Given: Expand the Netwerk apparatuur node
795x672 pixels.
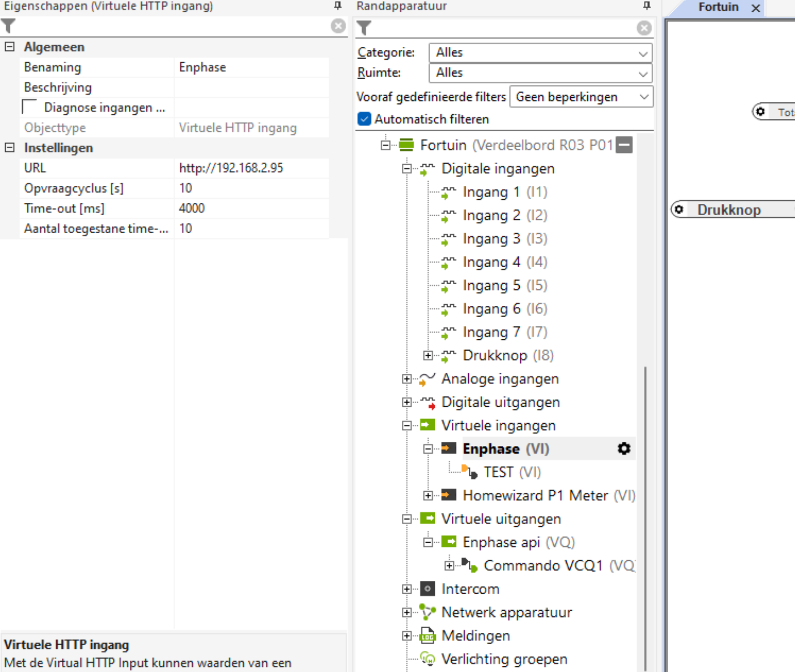Looking at the screenshot, I should [406, 612].
